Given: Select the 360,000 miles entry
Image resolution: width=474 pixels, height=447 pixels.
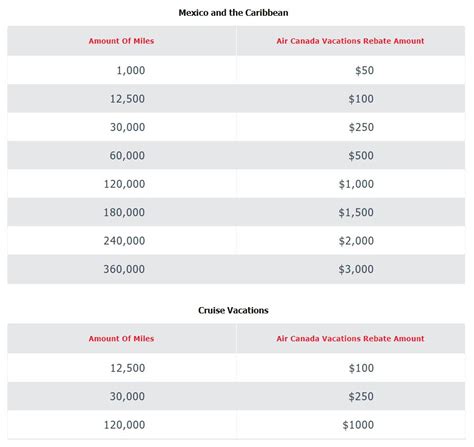Looking at the screenshot, I should pyautogui.click(x=124, y=269).
